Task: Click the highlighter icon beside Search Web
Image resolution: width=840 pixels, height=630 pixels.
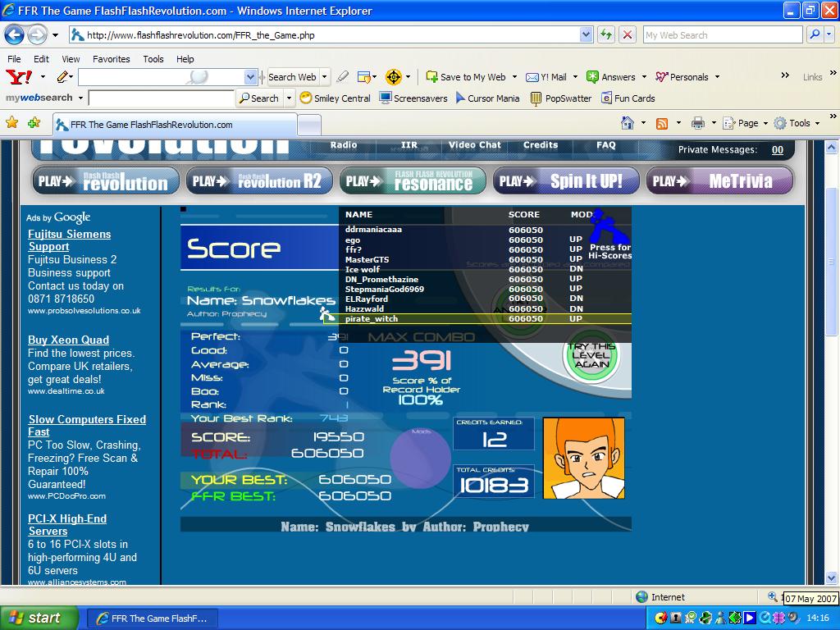Action: click(x=342, y=77)
